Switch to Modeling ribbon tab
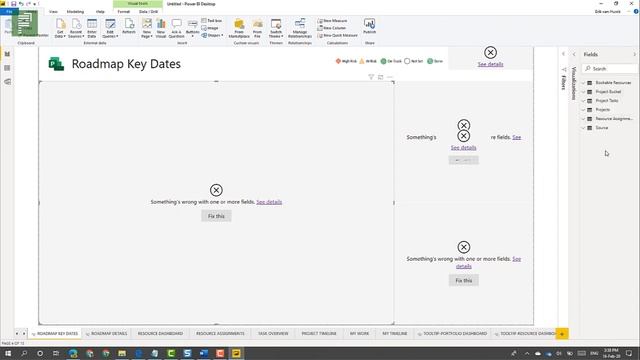The width and height of the screenshot is (640, 360). 76,11
